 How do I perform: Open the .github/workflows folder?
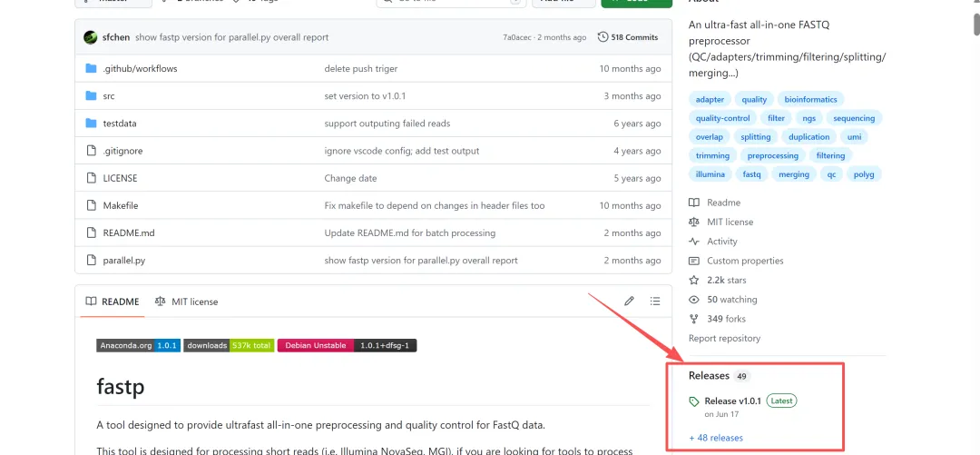coord(140,69)
